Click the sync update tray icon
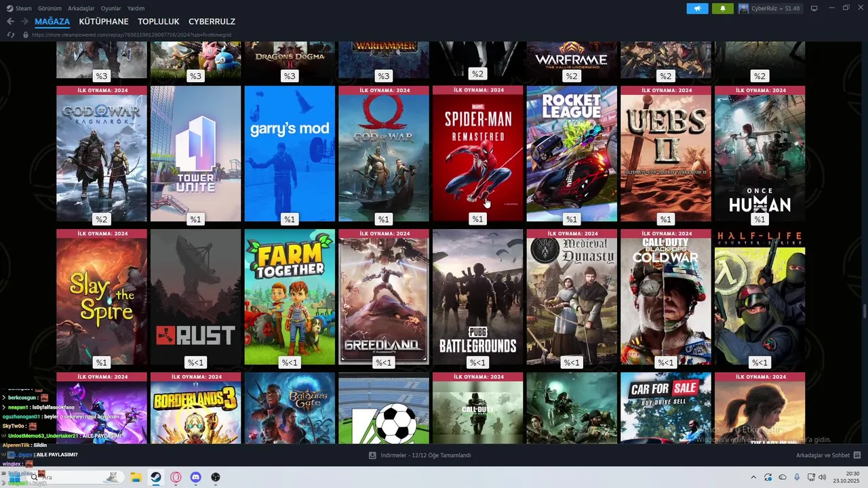This screenshot has width=868, height=488. tap(768, 477)
